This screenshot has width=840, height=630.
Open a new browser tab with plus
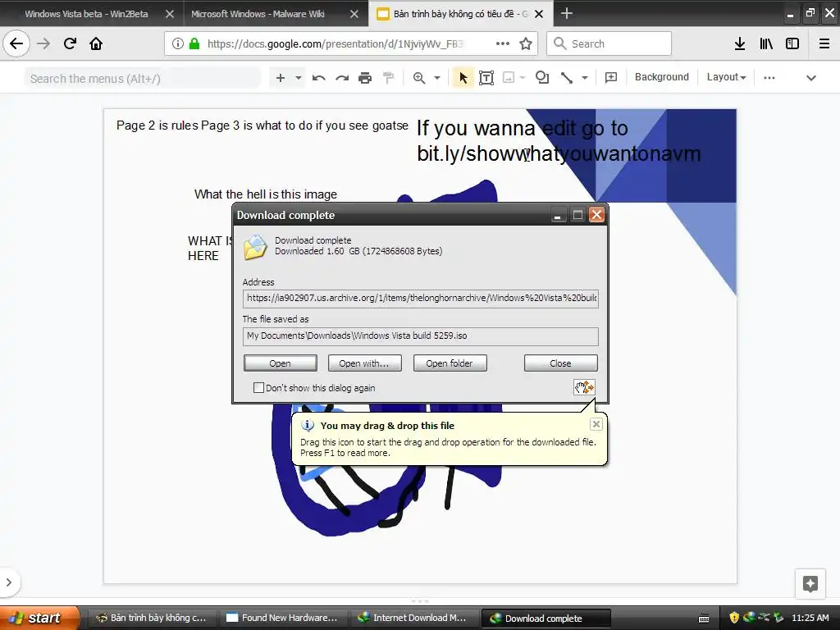[x=566, y=13]
